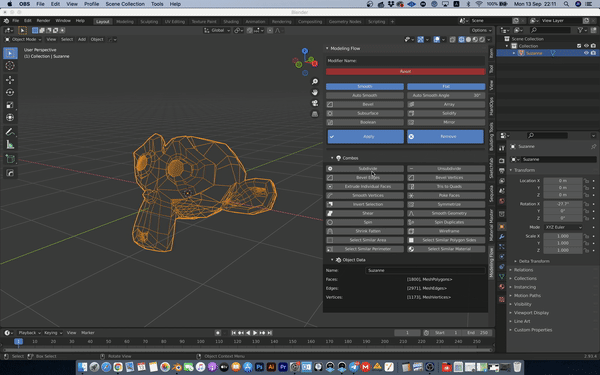Open Render properties camera tab
Image resolution: width=600 pixels, height=375 pixels.
click(x=502, y=161)
